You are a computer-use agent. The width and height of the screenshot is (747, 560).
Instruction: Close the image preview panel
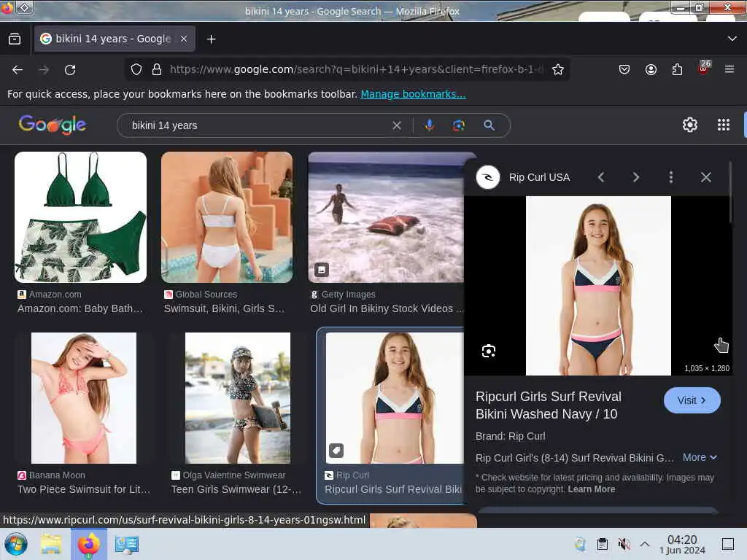705,177
